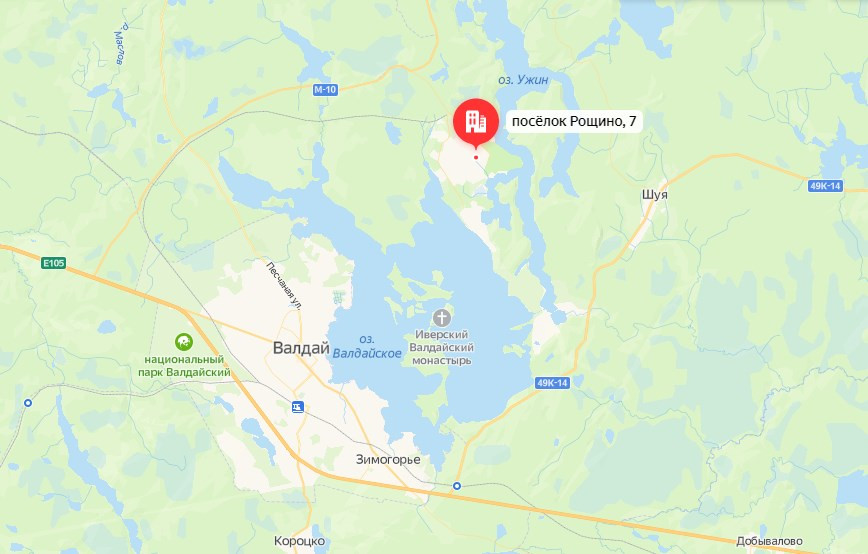
Task: Click the национальный парк Валдайский text
Action: click(184, 366)
